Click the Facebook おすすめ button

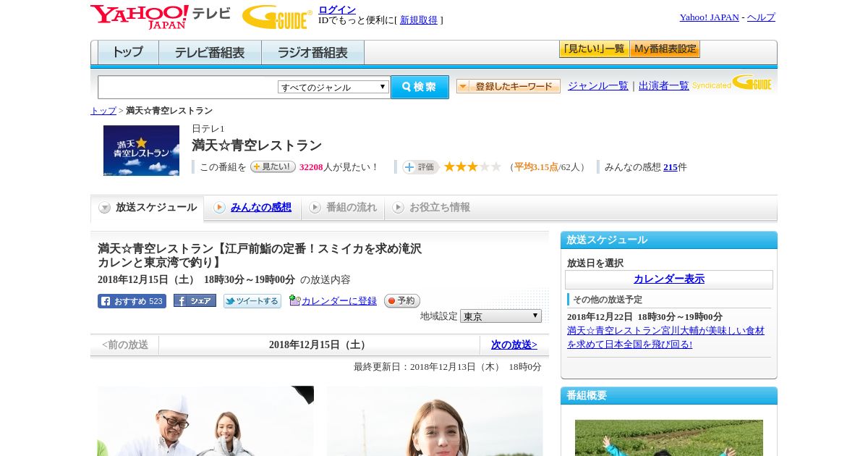coord(132,301)
